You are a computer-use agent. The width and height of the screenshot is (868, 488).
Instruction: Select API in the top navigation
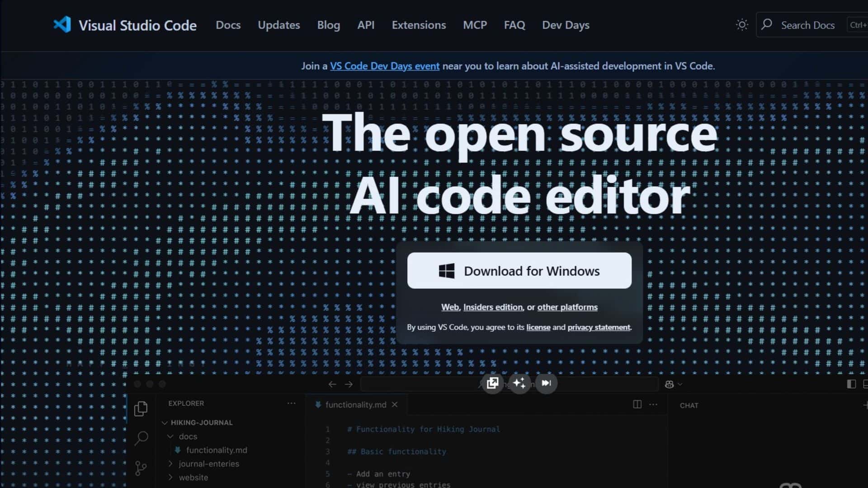pyautogui.click(x=366, y=25)
